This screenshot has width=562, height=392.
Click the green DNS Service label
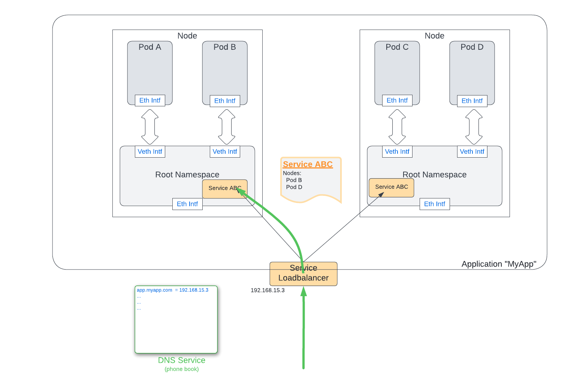point(182,360)
